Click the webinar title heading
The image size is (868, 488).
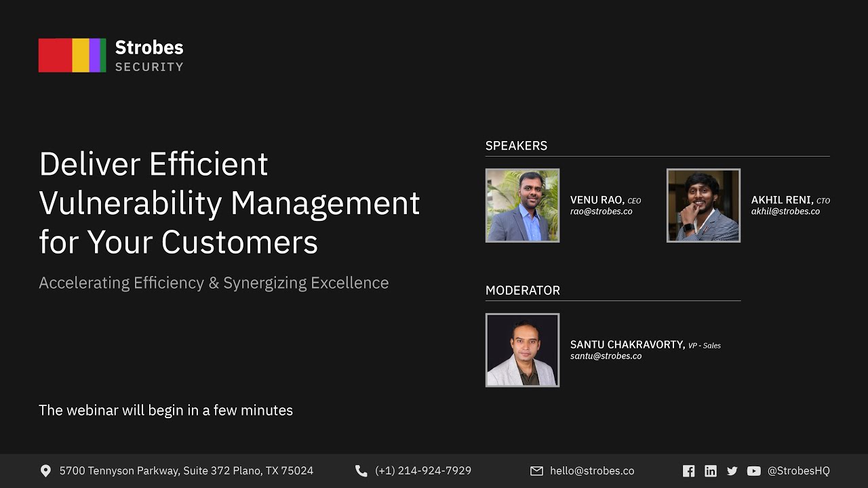[229, 203]
